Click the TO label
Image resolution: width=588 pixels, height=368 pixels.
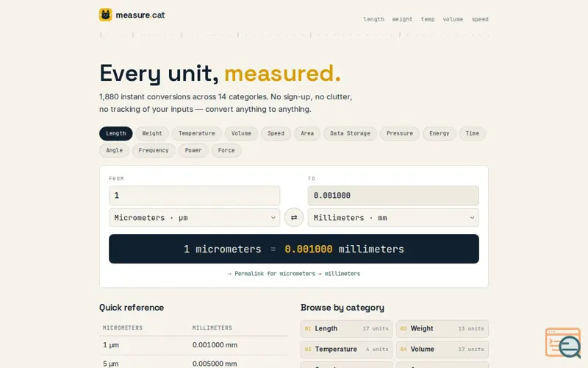pos(312,179)
